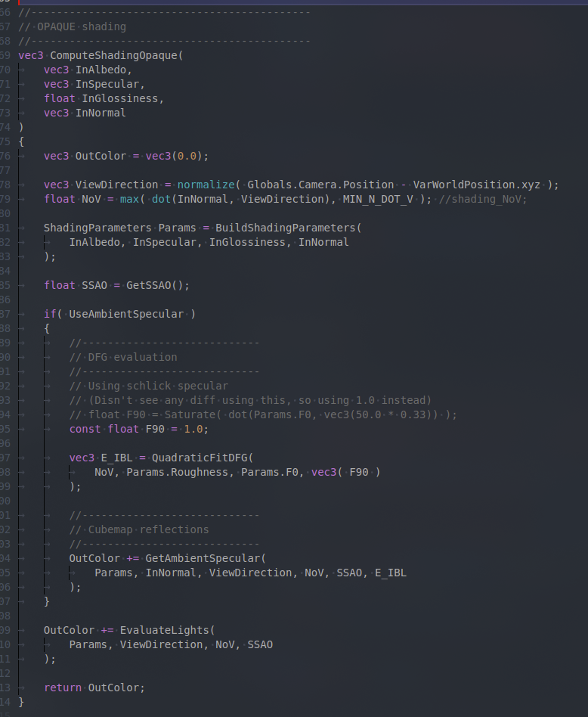The image size is (588, 717).
Task: Place cursor on the //shading_NoV comment
Action: point(482,199)
